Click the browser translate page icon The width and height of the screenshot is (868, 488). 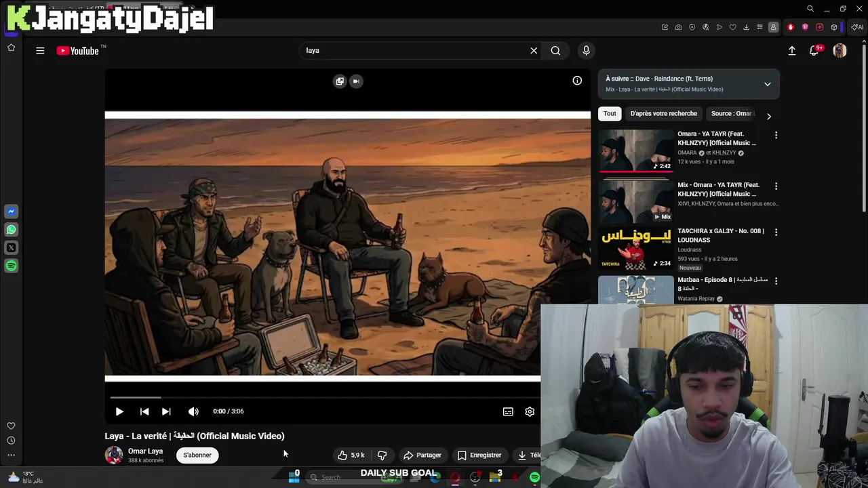pos(705,27)
